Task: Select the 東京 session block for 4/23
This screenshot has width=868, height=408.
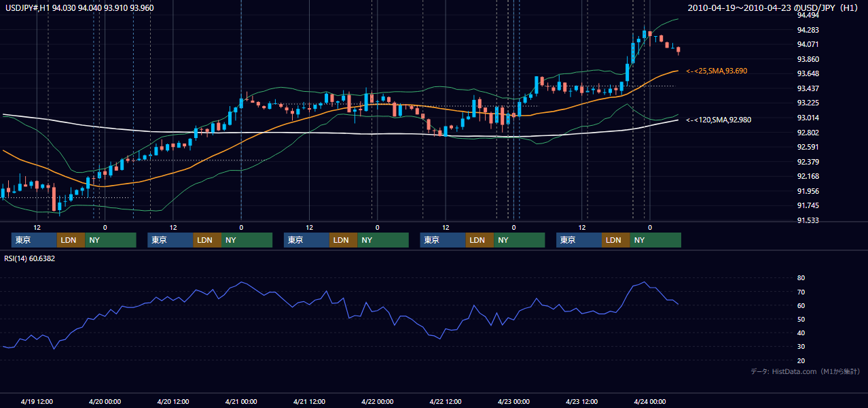Action: (x=579, y=240)
